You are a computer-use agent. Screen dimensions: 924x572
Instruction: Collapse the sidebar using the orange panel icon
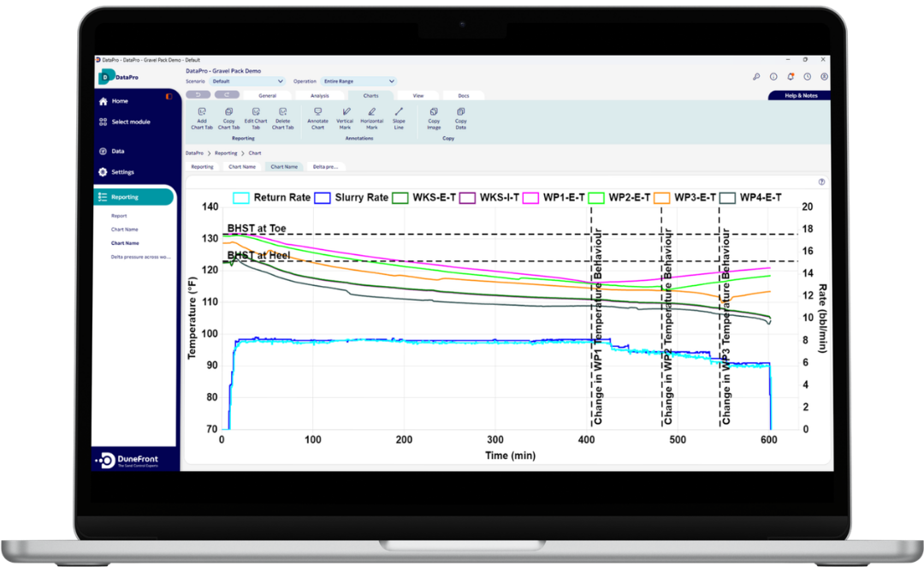pyautogui.click(x=169, y=96)
